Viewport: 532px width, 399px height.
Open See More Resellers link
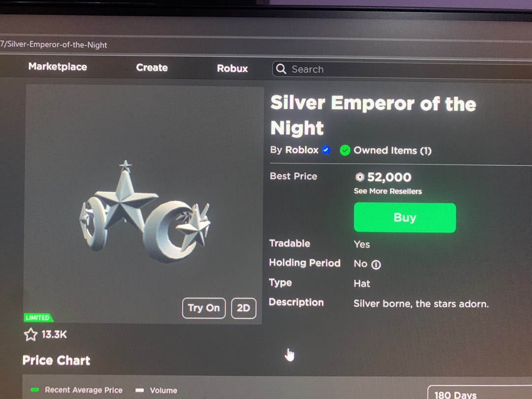pos(388,191)
